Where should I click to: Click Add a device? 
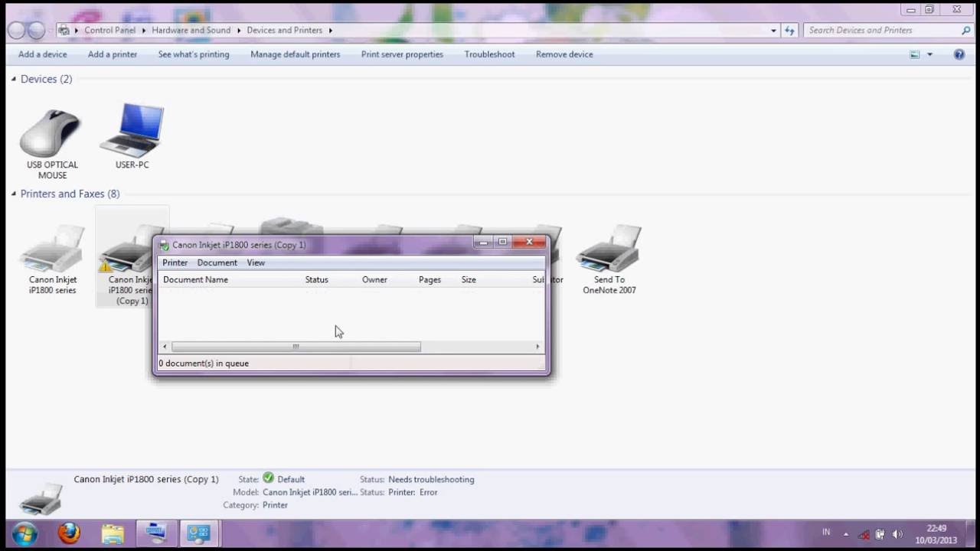click(x=42, y=54)
